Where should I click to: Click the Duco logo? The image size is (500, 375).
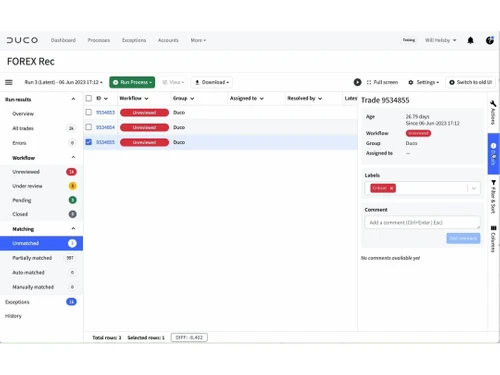[22, 40]
